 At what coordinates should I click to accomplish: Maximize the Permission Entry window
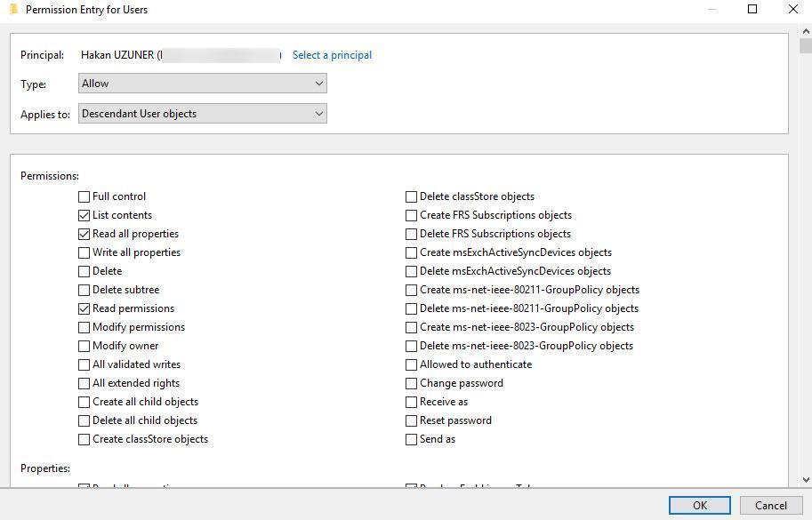pos(752,10)
